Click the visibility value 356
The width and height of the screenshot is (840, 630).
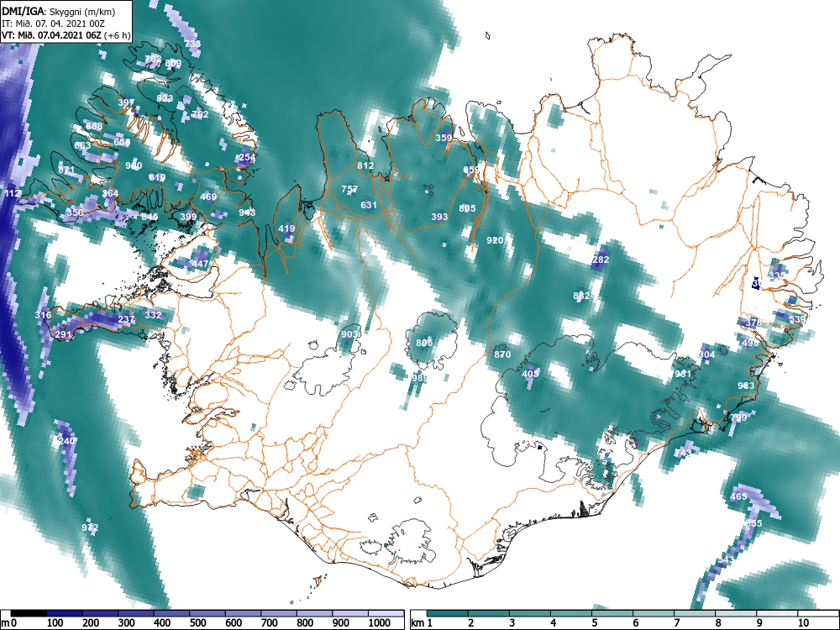click(x=75, y=213)
